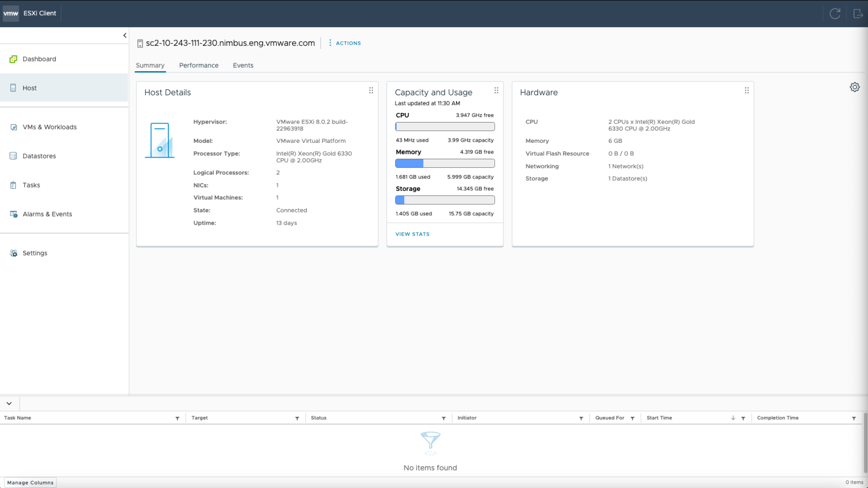Filter the Completion Time column
The image size is (868, 488).
(x=854, y=419)
